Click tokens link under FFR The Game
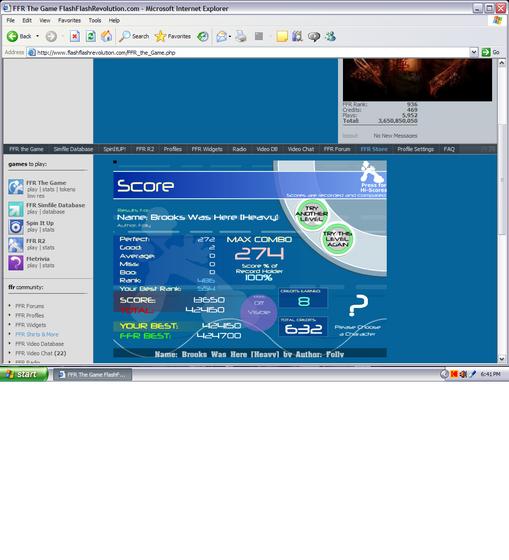The width and height of the screenshot is (509, 560). pyautogui.click(x=67, y=189)
